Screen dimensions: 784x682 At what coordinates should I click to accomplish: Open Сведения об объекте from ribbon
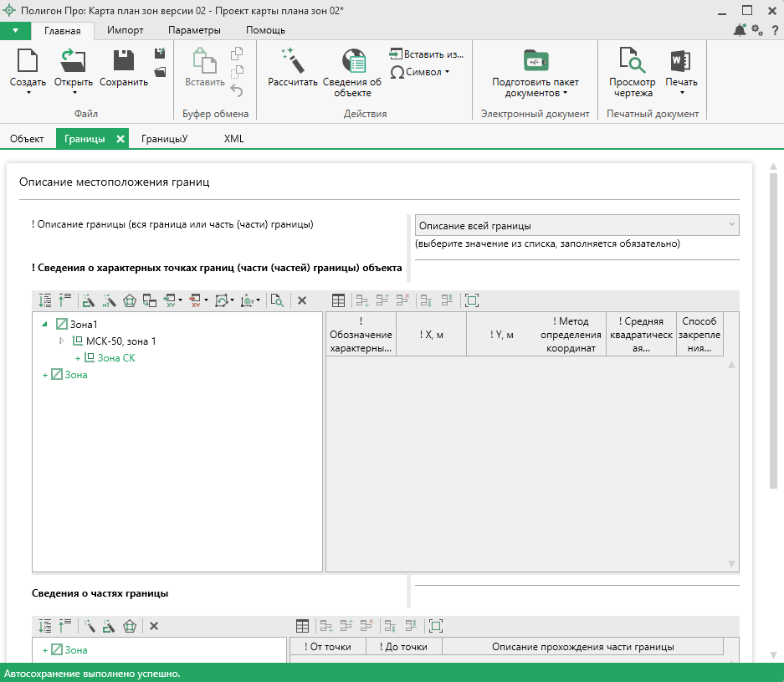click(x=352, y=62)
